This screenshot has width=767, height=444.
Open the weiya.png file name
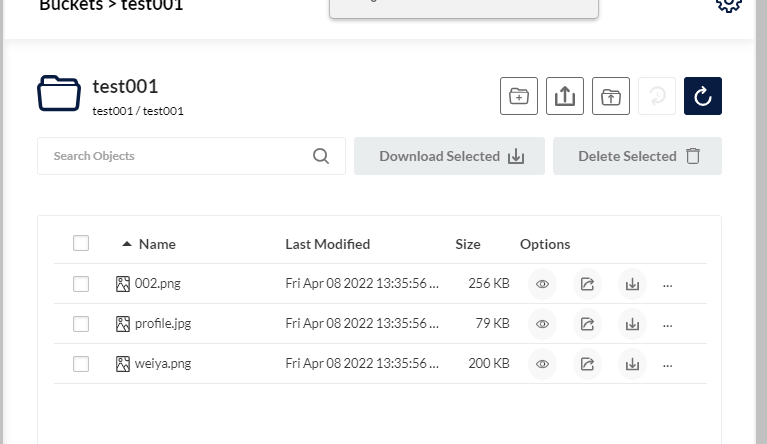162,364
